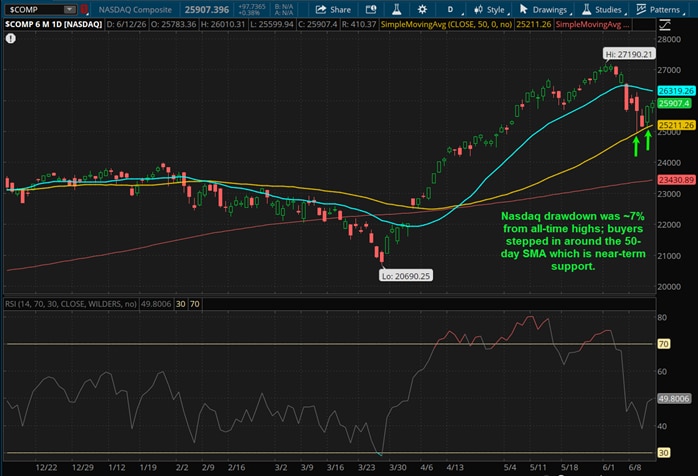
Task: Click the last price 25907.396 in header
Action: point(207,9)
